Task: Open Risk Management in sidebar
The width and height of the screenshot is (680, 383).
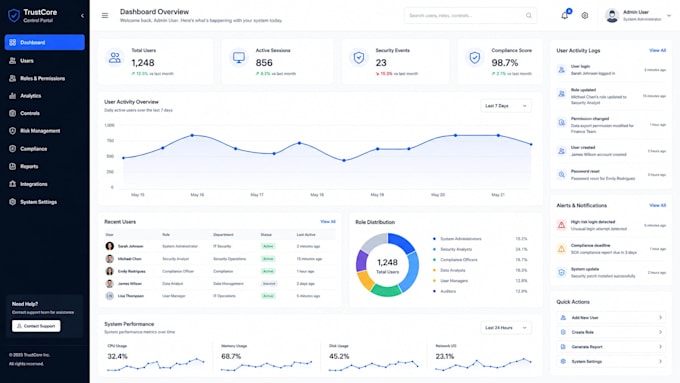Action: point(45,131)
